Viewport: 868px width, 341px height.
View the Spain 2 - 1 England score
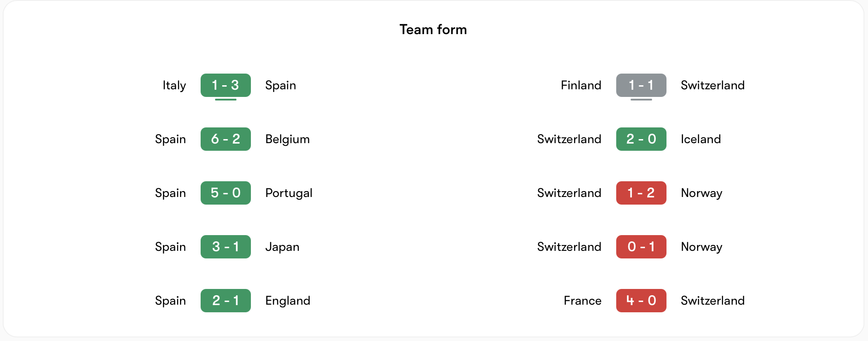(226, 301)
